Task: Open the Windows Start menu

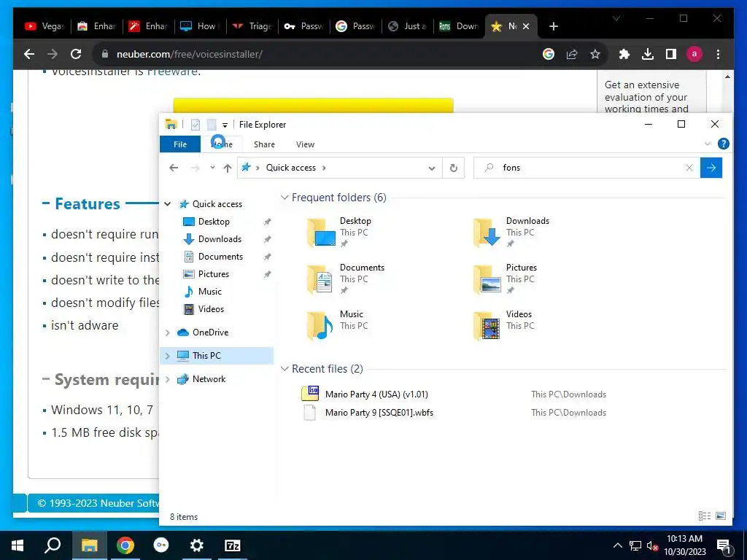Action: (x=18, y=545)
